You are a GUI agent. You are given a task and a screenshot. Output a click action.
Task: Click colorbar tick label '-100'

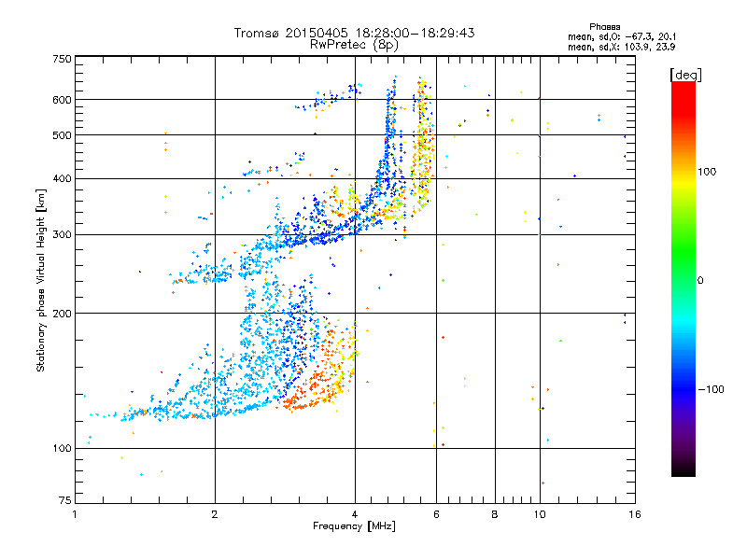pyautogui.click(x=711, y=389)
